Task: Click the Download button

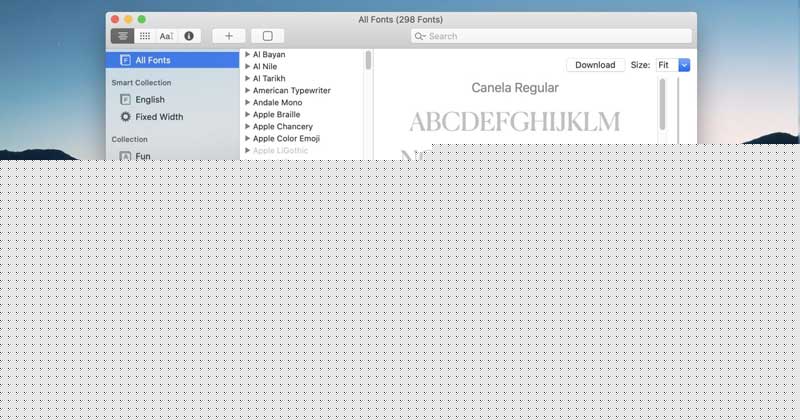Action: click(595, 65)
